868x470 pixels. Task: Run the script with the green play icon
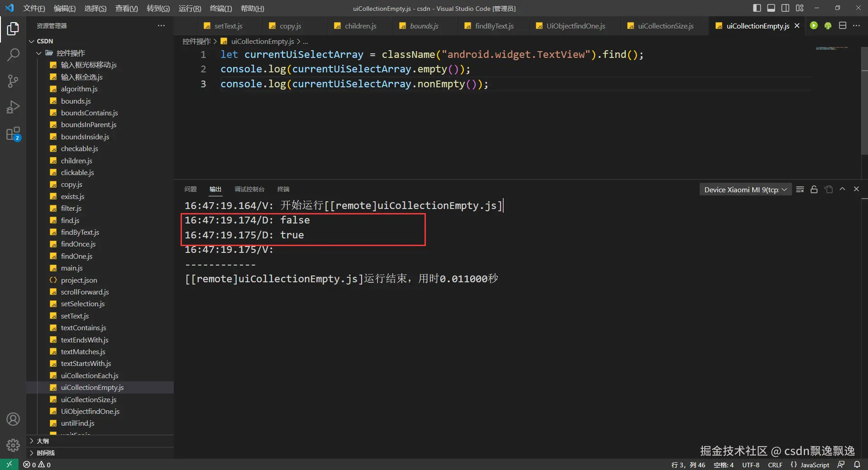point(814,26)
